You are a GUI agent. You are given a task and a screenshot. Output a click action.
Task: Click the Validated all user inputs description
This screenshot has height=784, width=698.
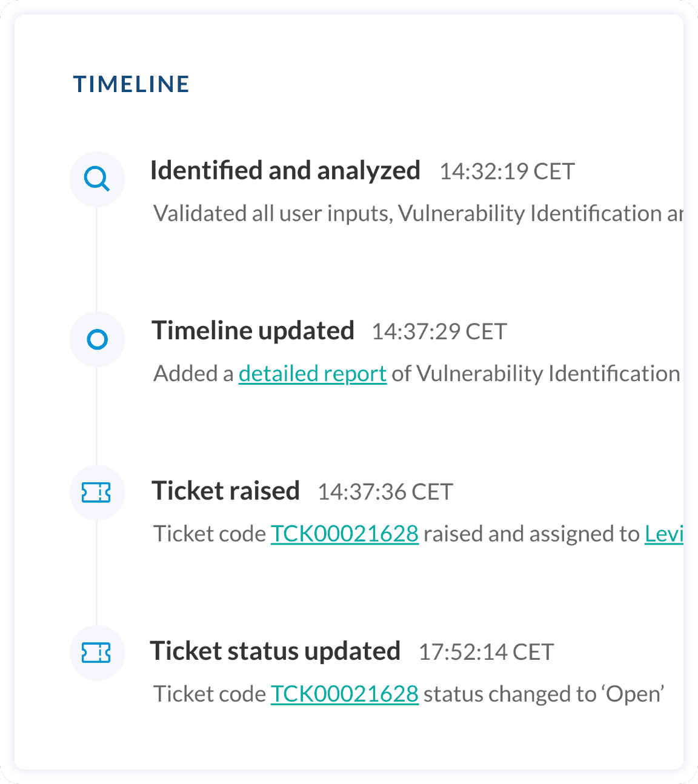coord(418,214)
